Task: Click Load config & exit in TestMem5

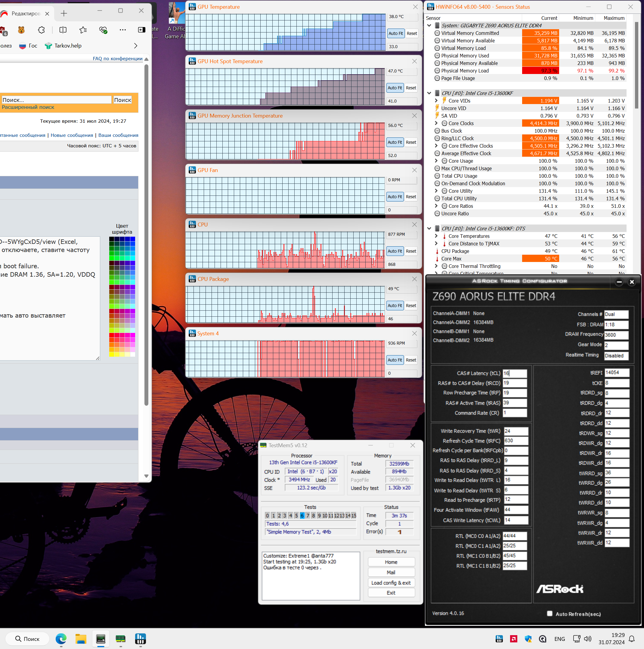Action: (x=391, y=583)
